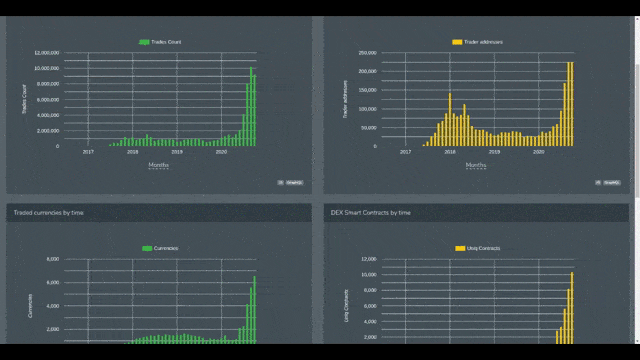This screenshot has width=640, height=360.
Task: Click the 8,000 y-axis label on Currencies chart
Action: pos(53,259)
